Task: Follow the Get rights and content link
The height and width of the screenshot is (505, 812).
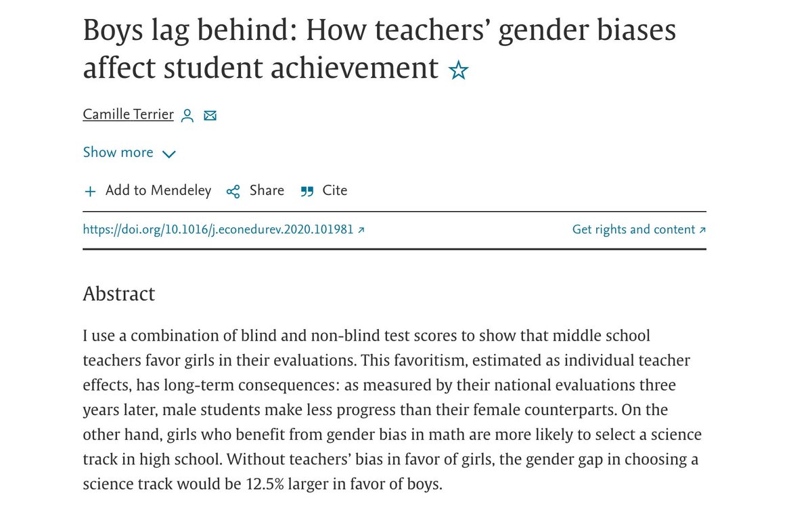Action: pos(633,229)
